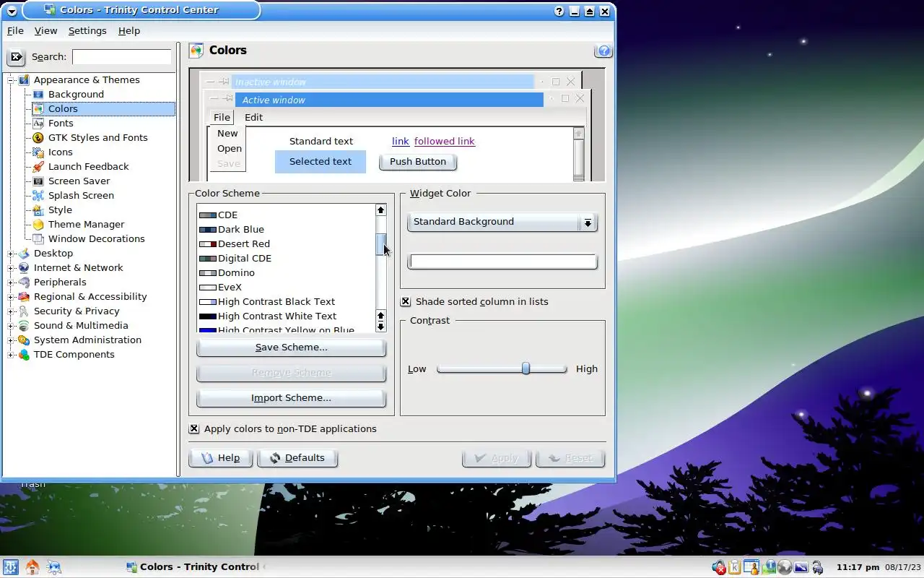
Task: Open window menu at title bar left corner
Action: [x=12, y=11]
